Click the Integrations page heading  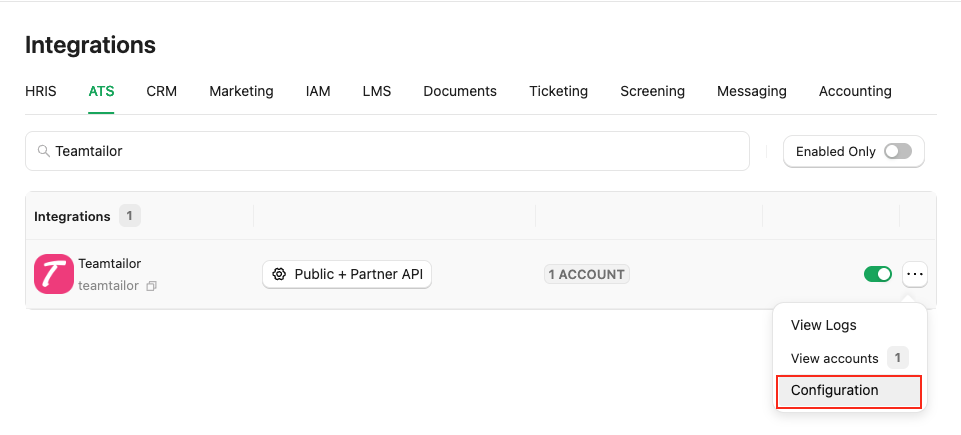point(91,45)
